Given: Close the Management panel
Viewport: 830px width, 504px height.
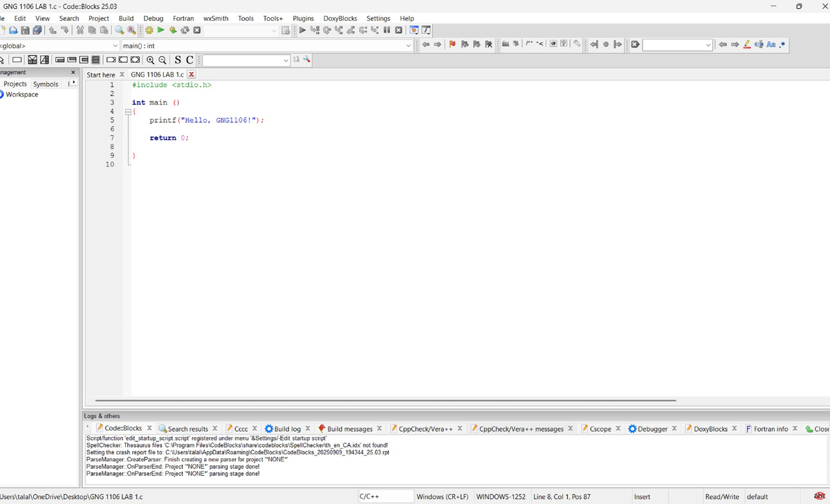Looking at the screenshot, I should point(73,73).
